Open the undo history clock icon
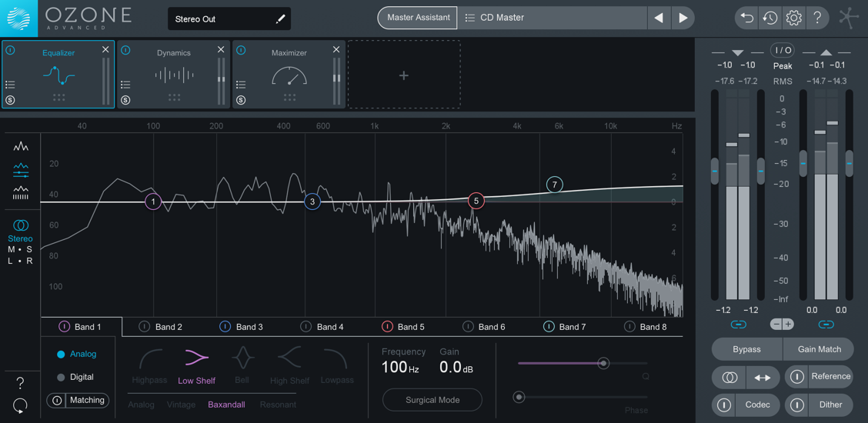The image size is (868, 423). pyautogui.click(x=770, y=18)
